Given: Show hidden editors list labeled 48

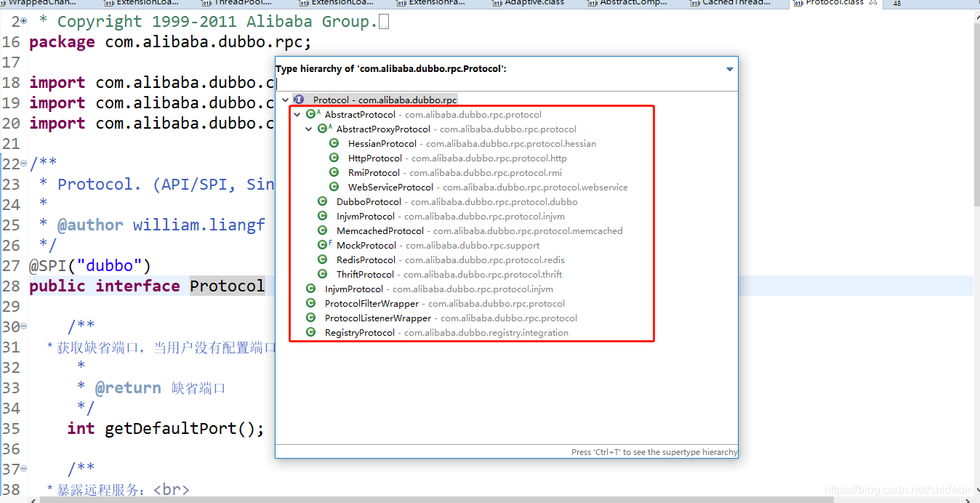Looking at the screenshot, I should click(x=896, y=3).
